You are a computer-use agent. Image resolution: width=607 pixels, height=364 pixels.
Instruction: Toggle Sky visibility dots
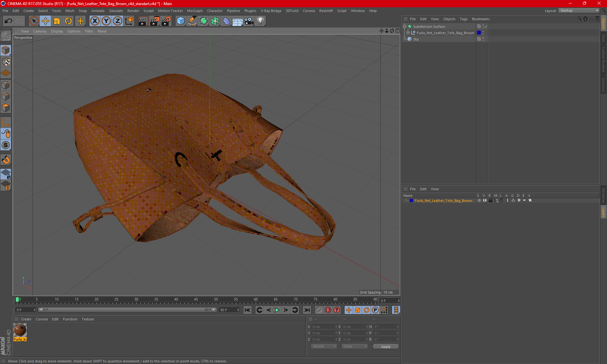pos(483,39)
